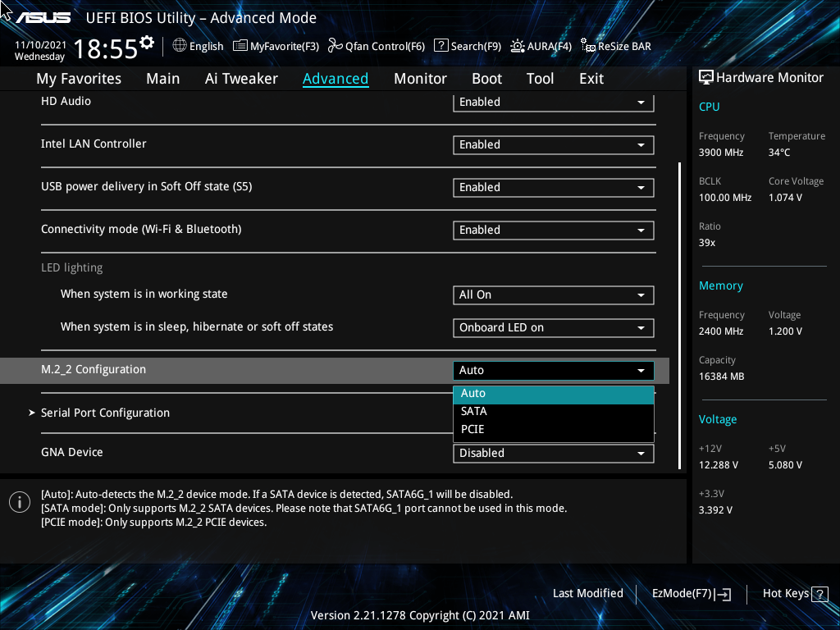Open working state LED dropdown

pos(554,295)
